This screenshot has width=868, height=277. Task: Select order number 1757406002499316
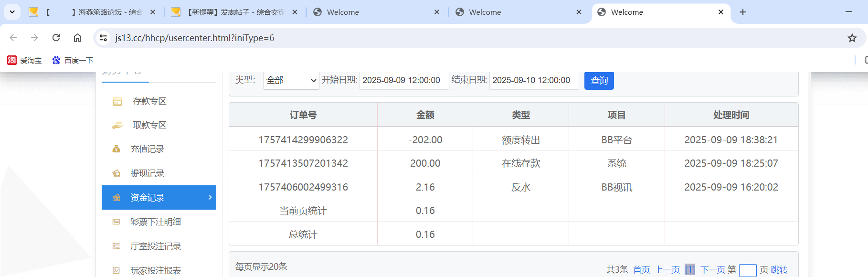point(303,187)
